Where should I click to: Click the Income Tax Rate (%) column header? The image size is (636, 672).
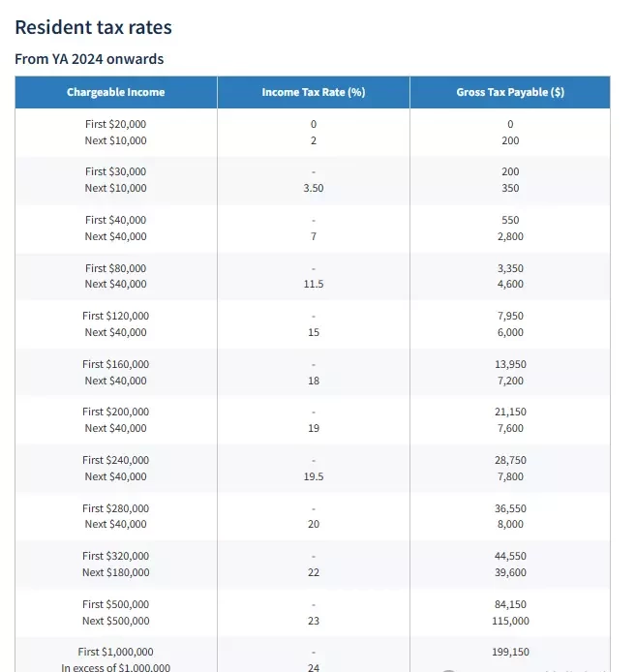click(314, 92)
